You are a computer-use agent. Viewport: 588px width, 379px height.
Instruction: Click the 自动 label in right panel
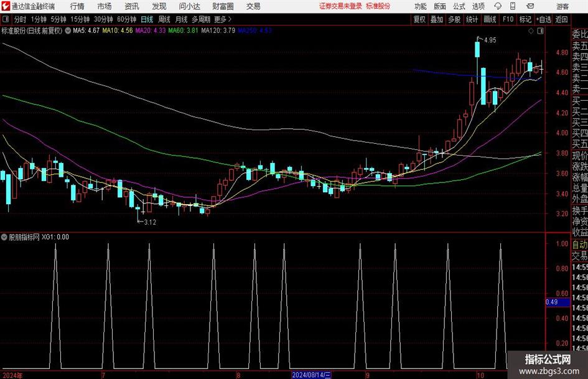point(580,245)
